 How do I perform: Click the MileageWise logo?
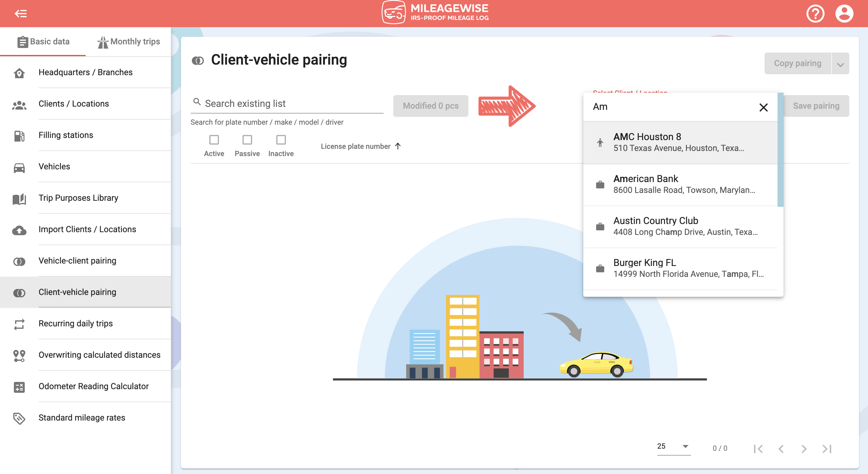[x=435, y=13]
